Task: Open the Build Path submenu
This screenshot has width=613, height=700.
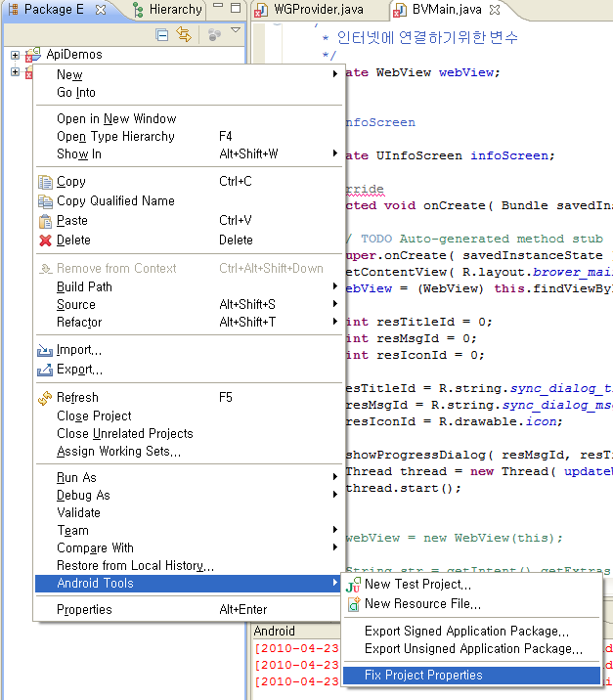Action: pos(189,286)
